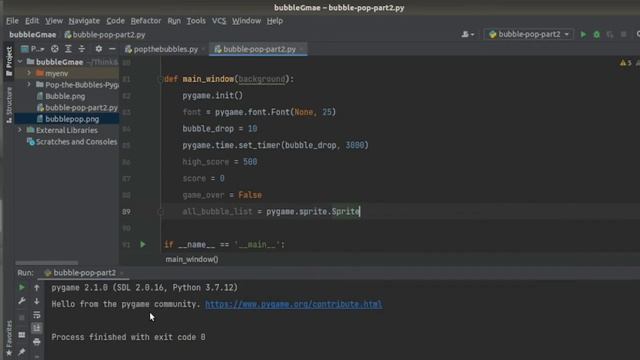The image size is (640, 360).
Task: Expand the myenv folder
Action: click(x=29, y=73)
